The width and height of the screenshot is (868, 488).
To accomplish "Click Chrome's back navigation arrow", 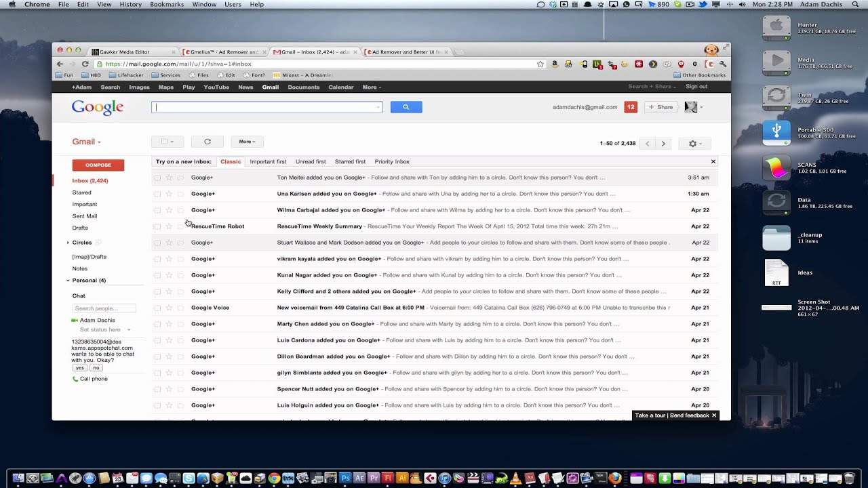I will click(60, 64).
